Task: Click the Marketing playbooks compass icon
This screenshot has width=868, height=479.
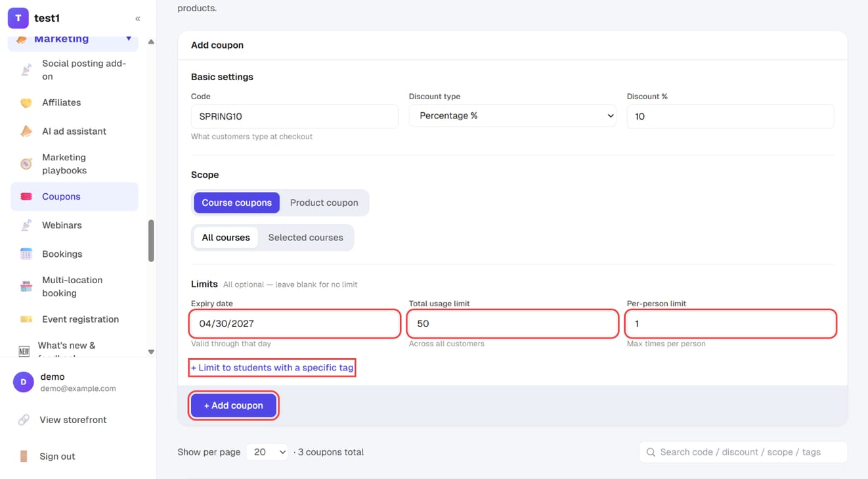Action: (x=26, y=164)
